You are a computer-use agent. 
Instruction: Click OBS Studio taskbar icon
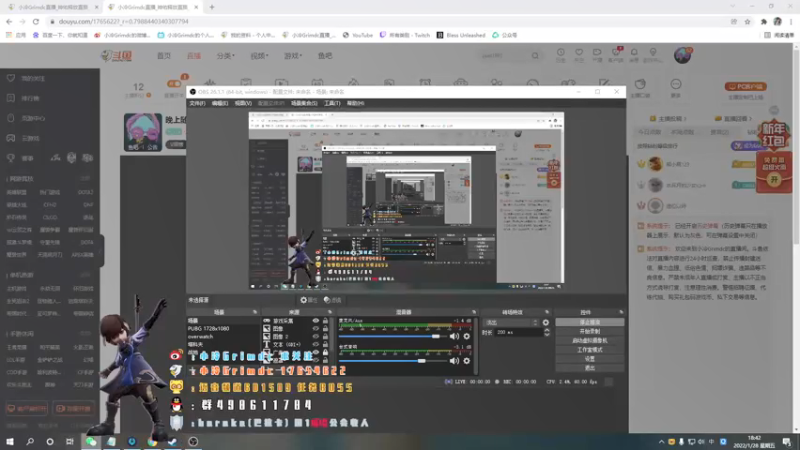click(x=193, y=441)
